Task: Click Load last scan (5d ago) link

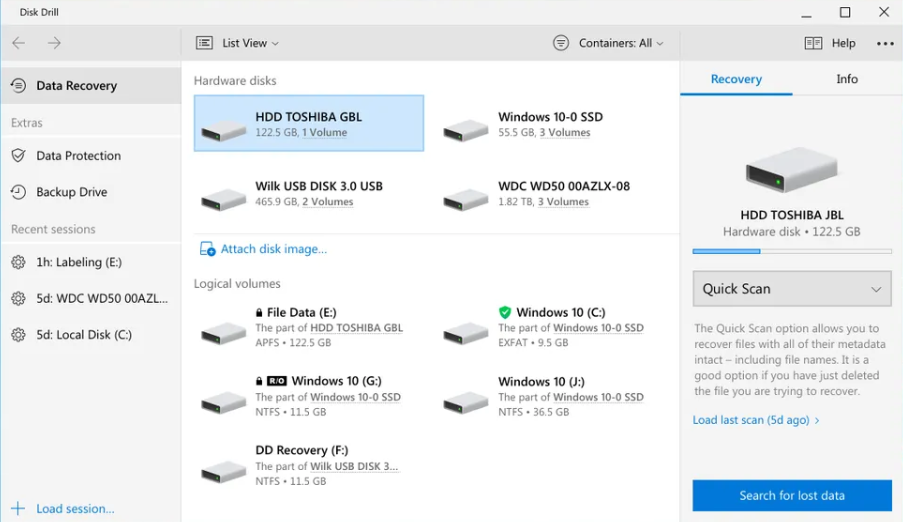Action: (x=756, y=420)
